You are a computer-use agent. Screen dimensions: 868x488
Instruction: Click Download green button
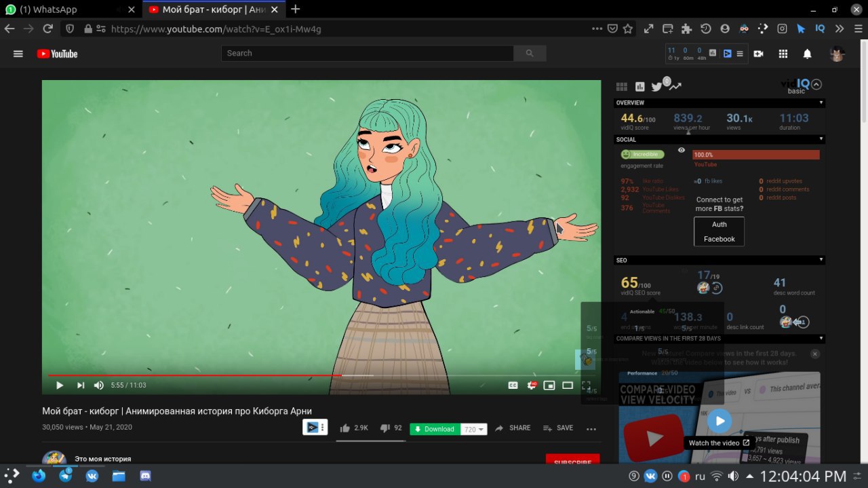[435, 429]
